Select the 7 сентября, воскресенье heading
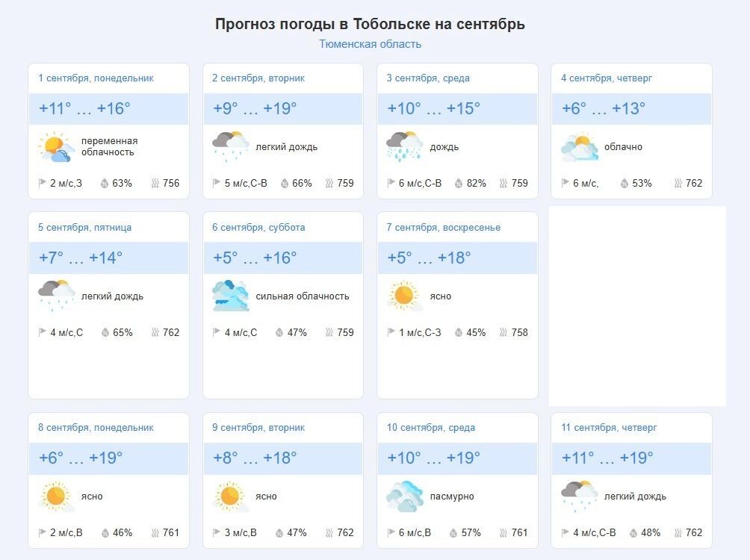The image size is (750, 560). [444, 227]
